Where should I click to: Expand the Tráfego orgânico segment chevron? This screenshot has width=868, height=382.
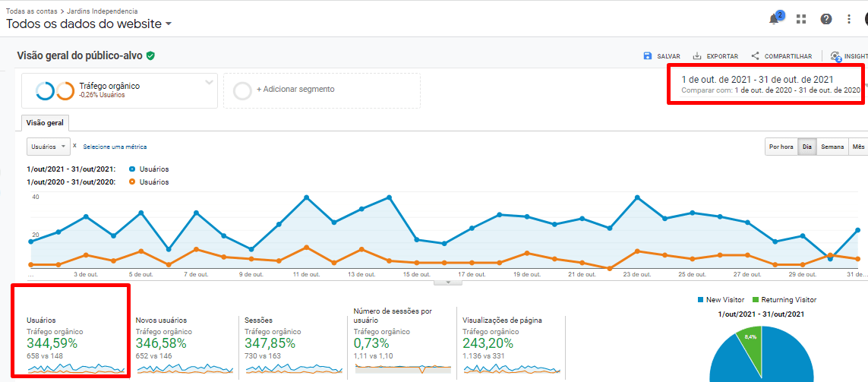[x=209, y=82]
